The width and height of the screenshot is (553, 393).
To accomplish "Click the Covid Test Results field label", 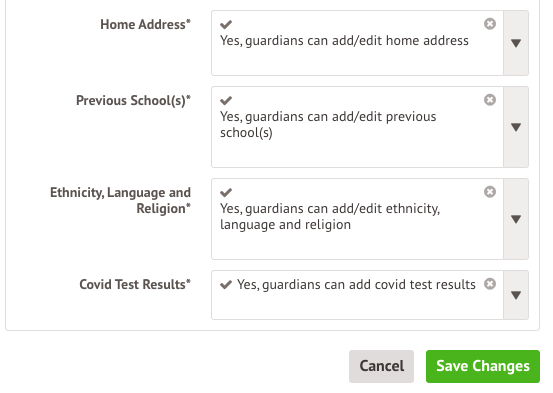I will [x=135, y=284].
